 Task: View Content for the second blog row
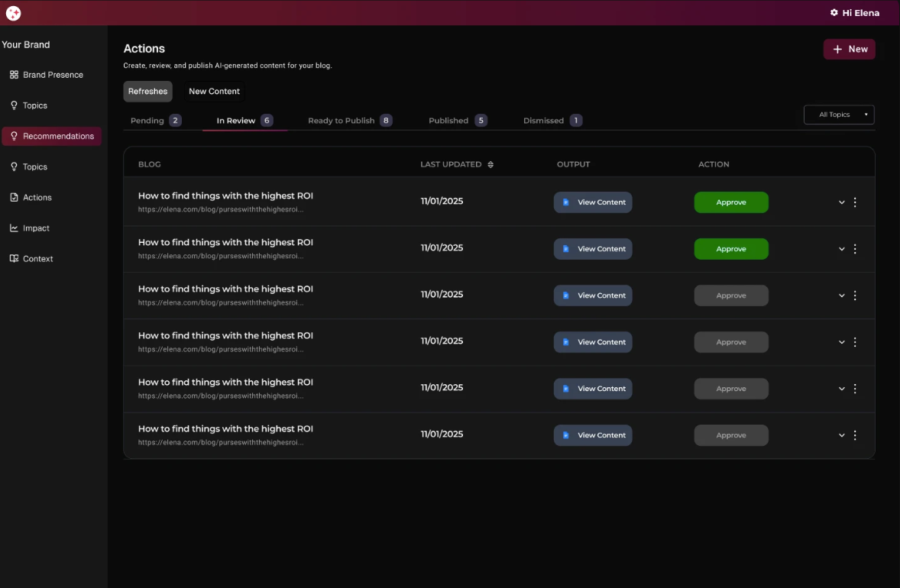pos(593,248)
